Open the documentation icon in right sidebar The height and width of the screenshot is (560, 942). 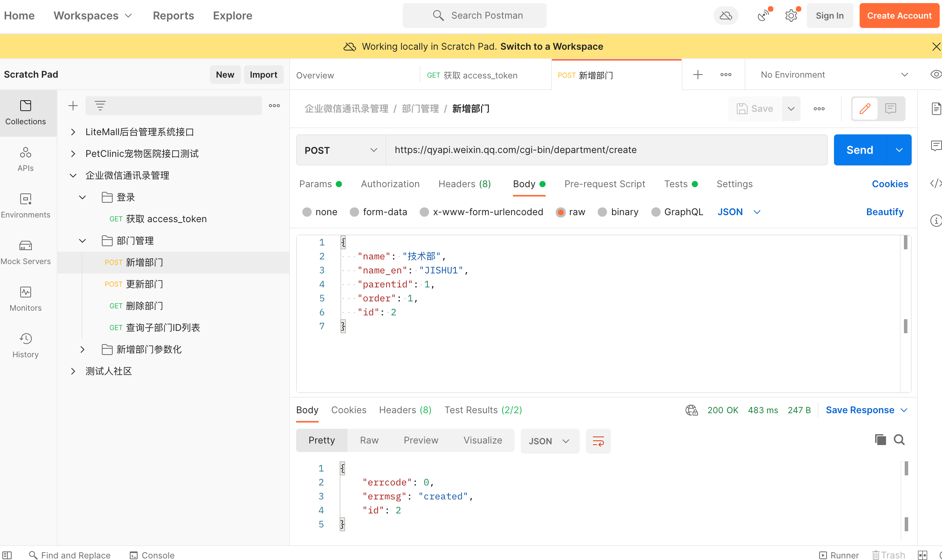(936, 109)
